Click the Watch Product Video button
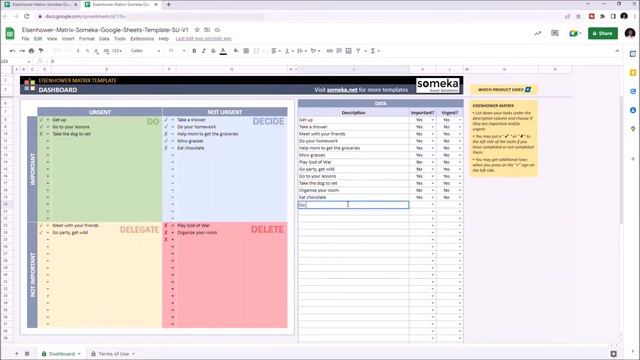Image resolution: width=640 pixels, height=360 pixels. tap(504, 89)
